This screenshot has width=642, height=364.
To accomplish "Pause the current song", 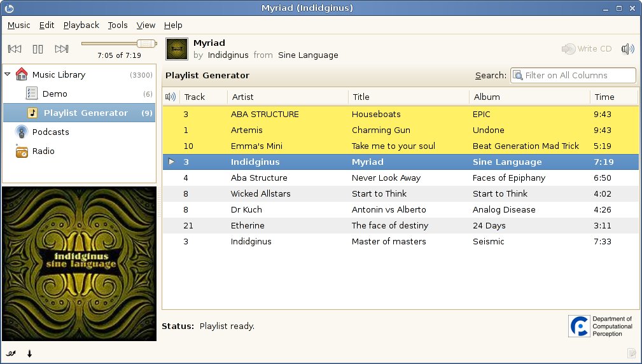I will [x=38, y=49].
